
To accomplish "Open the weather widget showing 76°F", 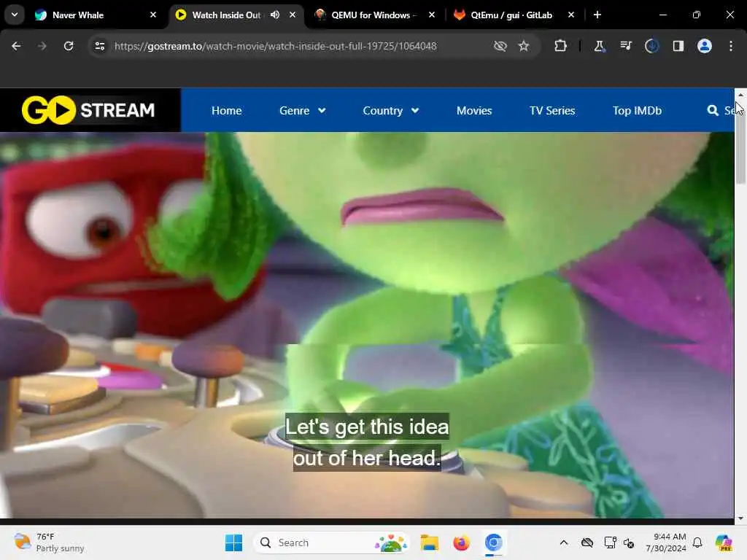I will coord(49,542).
